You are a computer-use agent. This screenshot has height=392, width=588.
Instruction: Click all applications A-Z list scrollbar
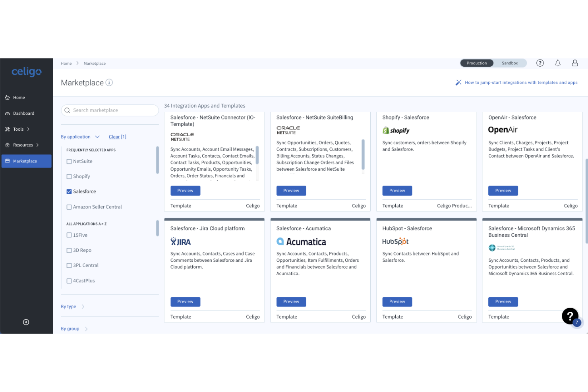pyautogui.click(x=157, y=228)
